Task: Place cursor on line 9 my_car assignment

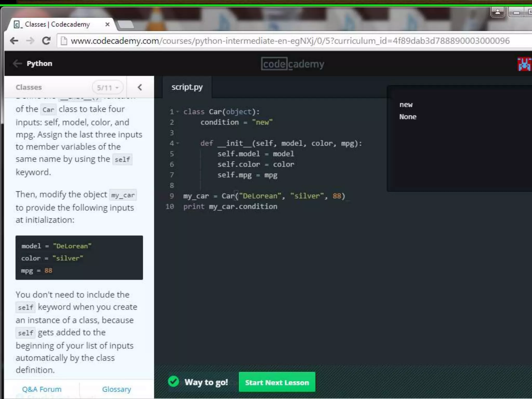Action: pos(264,196)
